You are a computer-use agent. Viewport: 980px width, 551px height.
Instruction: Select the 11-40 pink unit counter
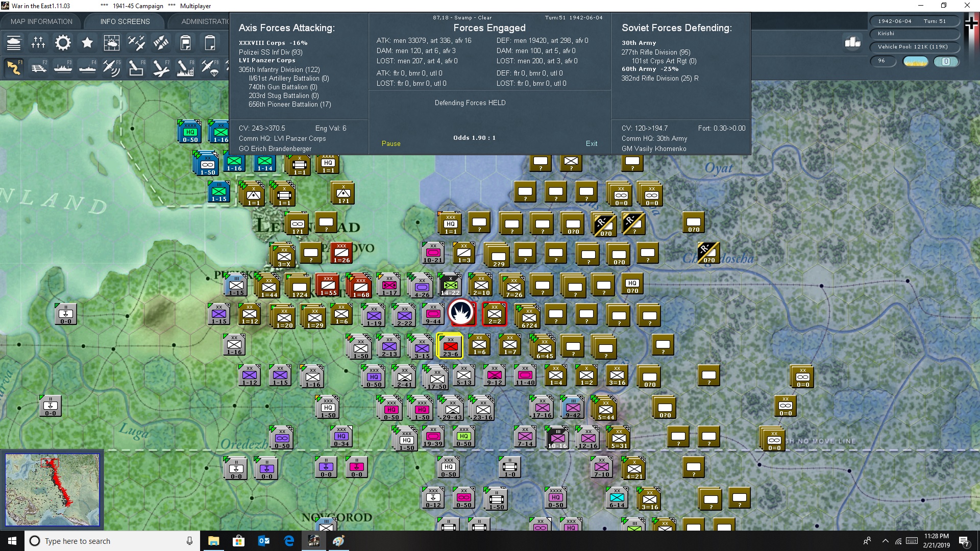click(525, 375)
